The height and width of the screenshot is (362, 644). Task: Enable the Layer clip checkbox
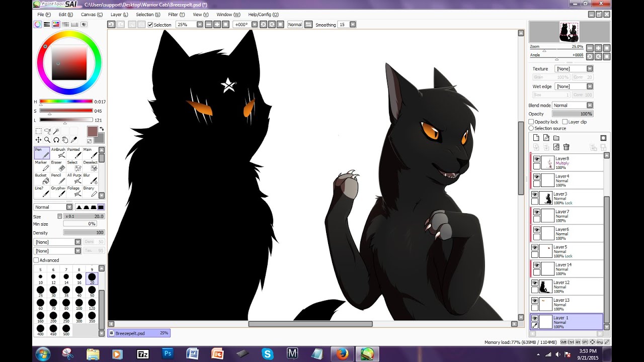click(565, 122)
